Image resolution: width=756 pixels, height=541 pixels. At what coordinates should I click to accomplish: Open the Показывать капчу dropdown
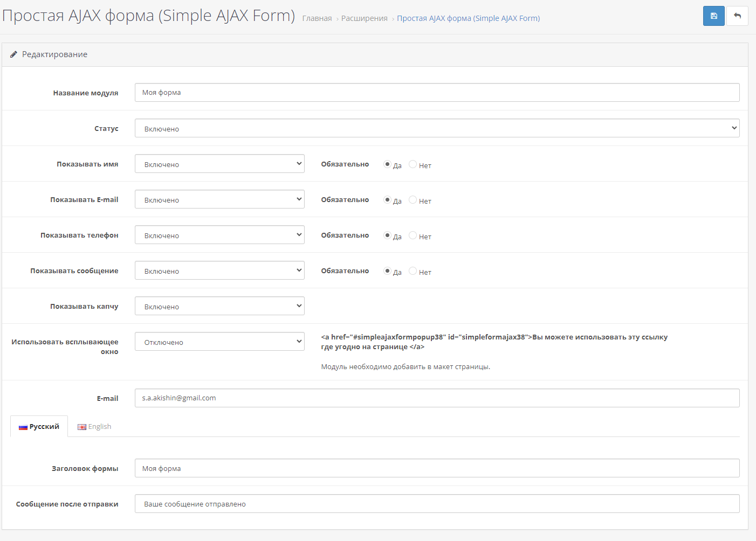[219, 306]
